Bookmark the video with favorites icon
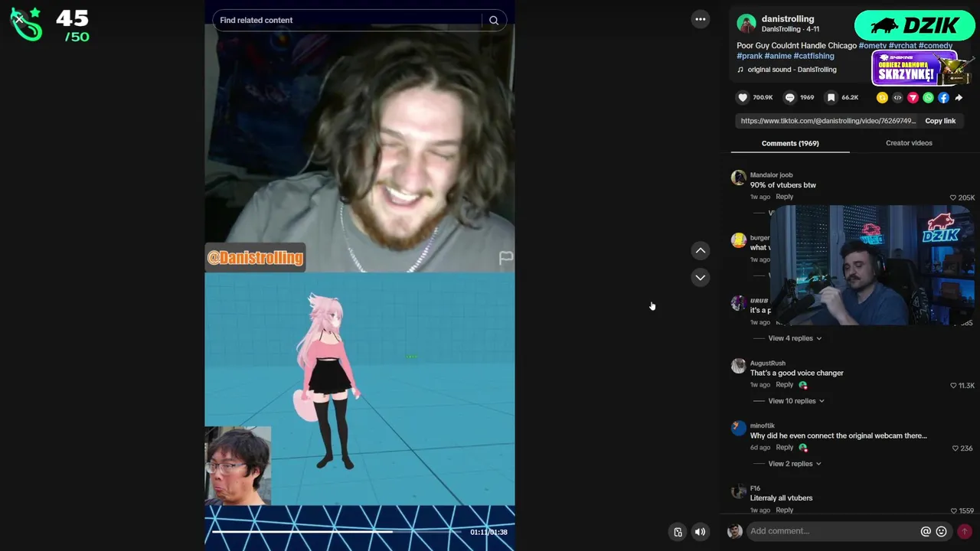This screenshot has height=551, width=980. click(831, 97)
